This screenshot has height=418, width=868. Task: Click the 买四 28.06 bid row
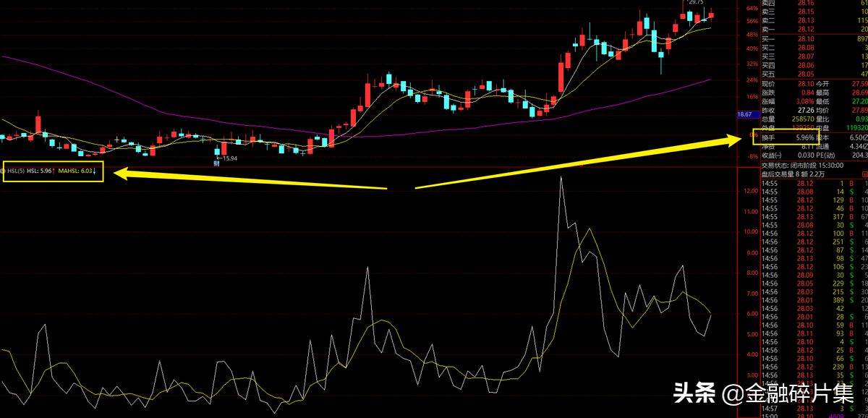click(814, 65)
